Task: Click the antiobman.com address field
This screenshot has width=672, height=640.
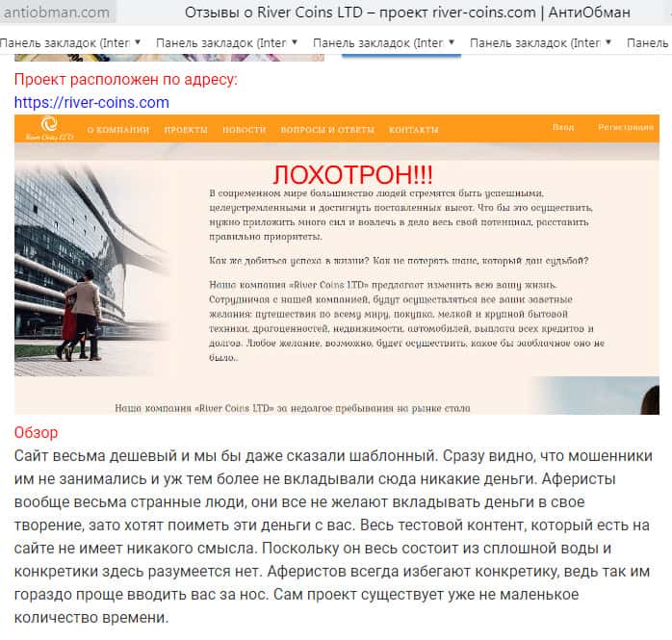Action: [x=57, y=13]
